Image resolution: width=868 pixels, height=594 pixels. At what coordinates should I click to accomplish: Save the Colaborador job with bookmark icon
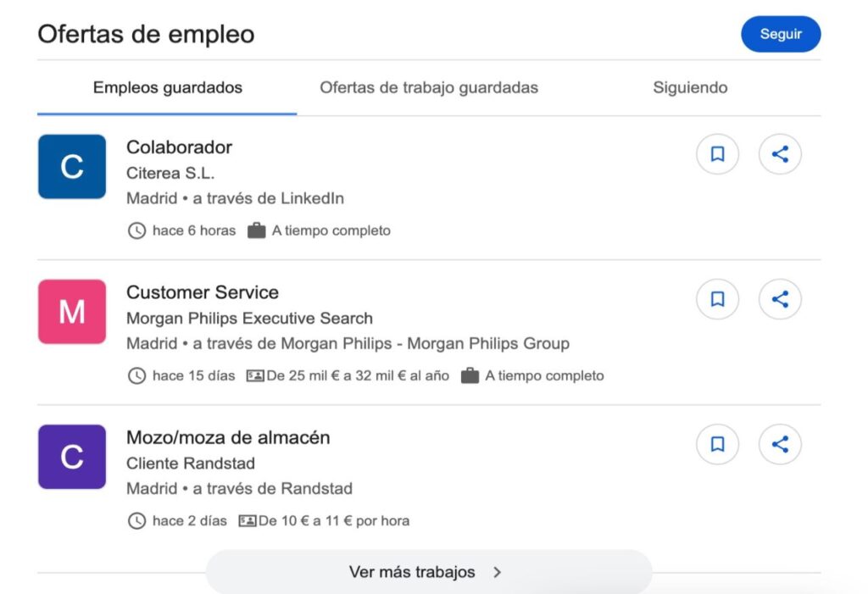tap(717, 154)
